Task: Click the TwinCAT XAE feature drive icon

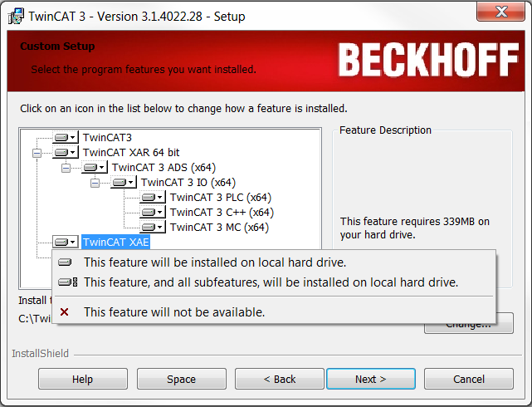Action: (66, 242)
